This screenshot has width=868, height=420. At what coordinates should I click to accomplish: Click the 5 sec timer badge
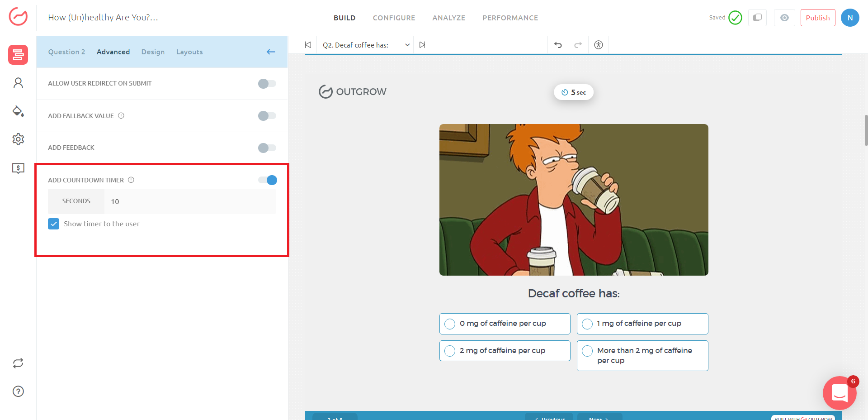click(x=574, y=92)
